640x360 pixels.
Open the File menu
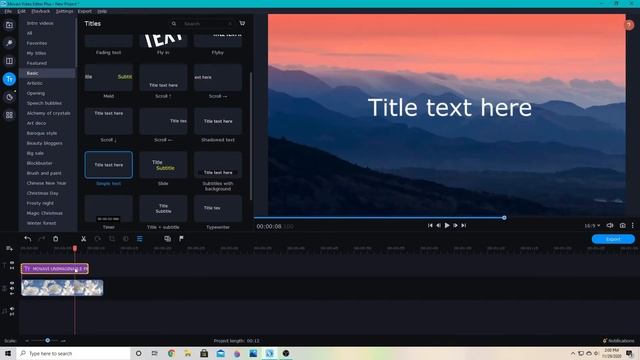tap(8, 11)
